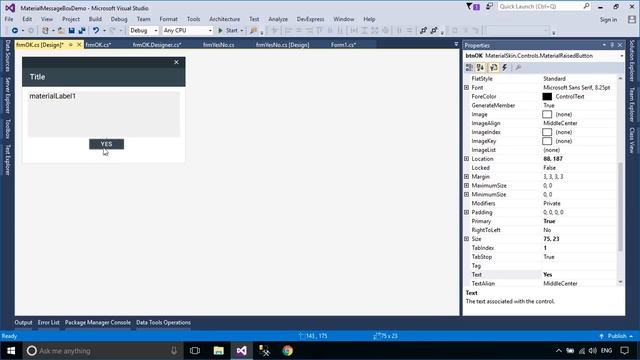Open the Windows Start menu
640x360 pixels.
click(11, 351)
